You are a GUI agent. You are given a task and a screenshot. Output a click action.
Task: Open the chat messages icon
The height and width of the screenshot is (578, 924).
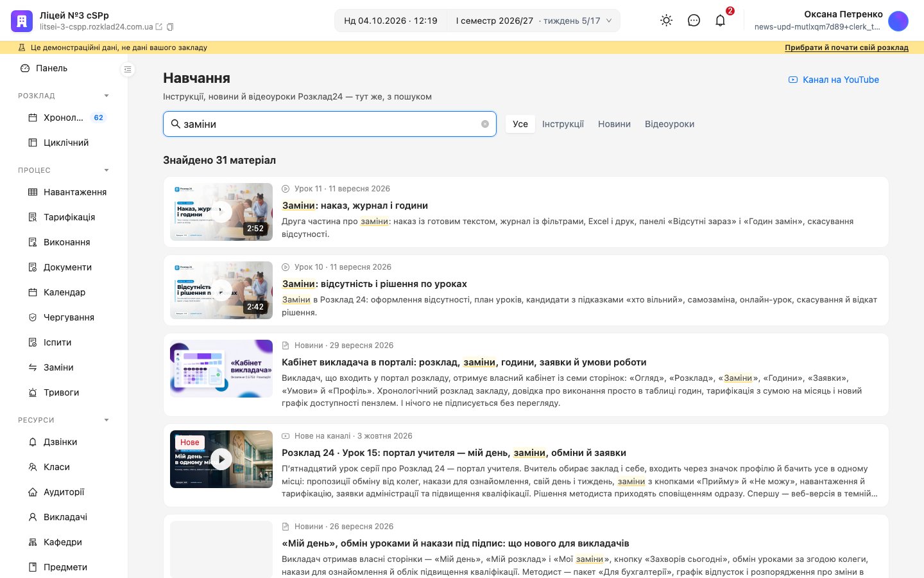coord(694,21)
